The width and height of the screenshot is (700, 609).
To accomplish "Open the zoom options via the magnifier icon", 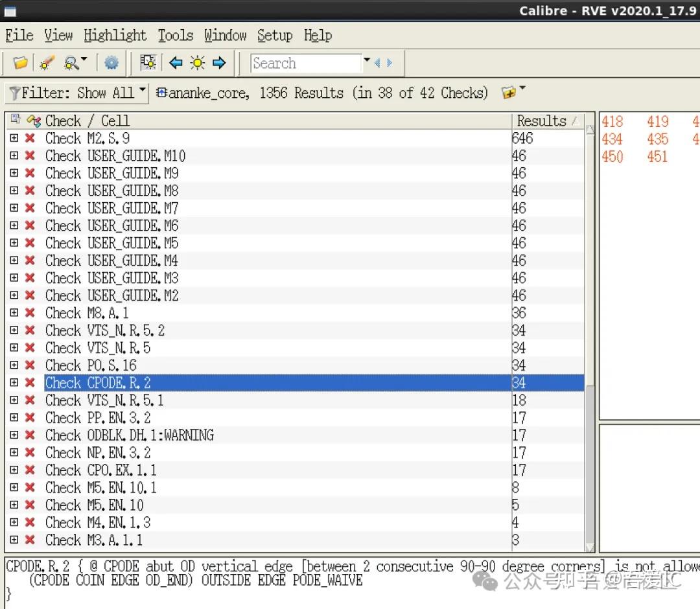I will [70, 62].
